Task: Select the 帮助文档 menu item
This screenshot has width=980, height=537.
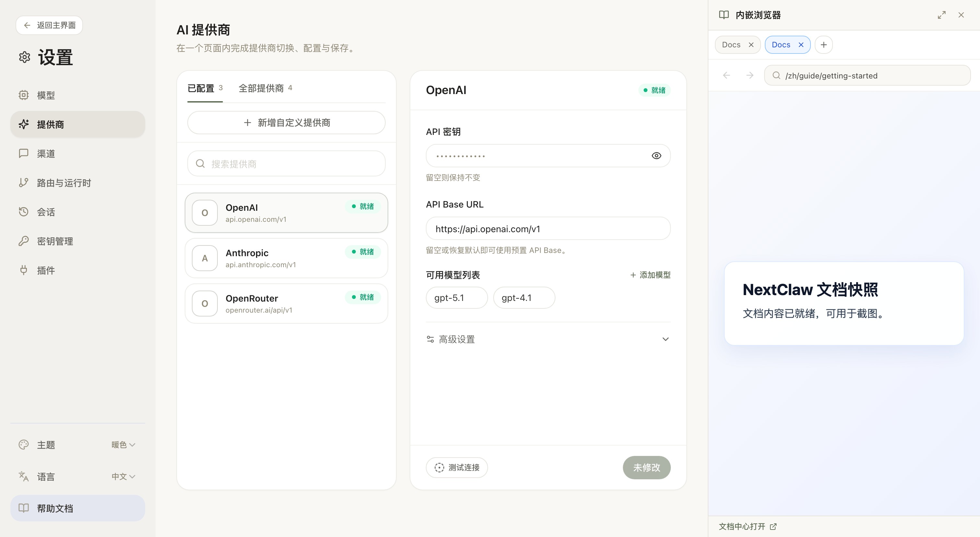Action: (55, 508)
